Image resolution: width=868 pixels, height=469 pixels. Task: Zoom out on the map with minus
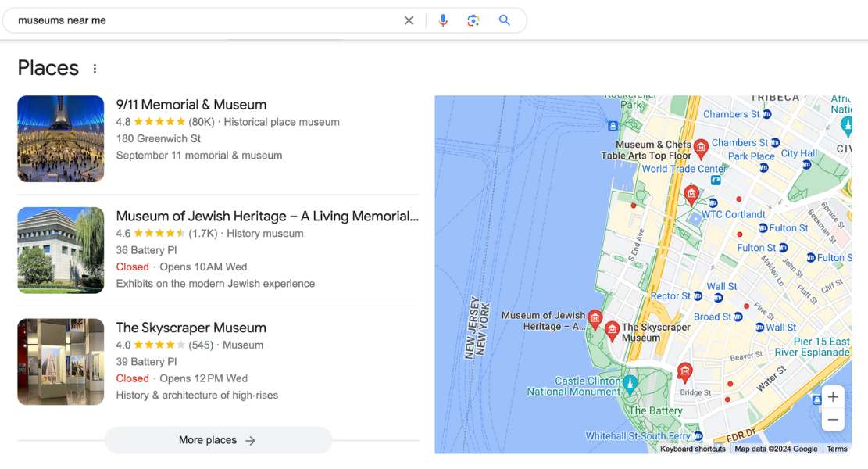pyautogui.click(x=833, y=421)
